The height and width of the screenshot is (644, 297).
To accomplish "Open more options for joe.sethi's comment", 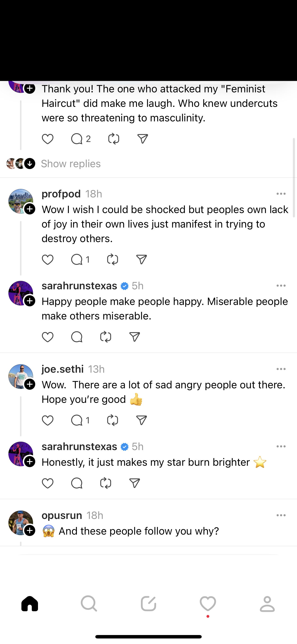I will (281, 369).
